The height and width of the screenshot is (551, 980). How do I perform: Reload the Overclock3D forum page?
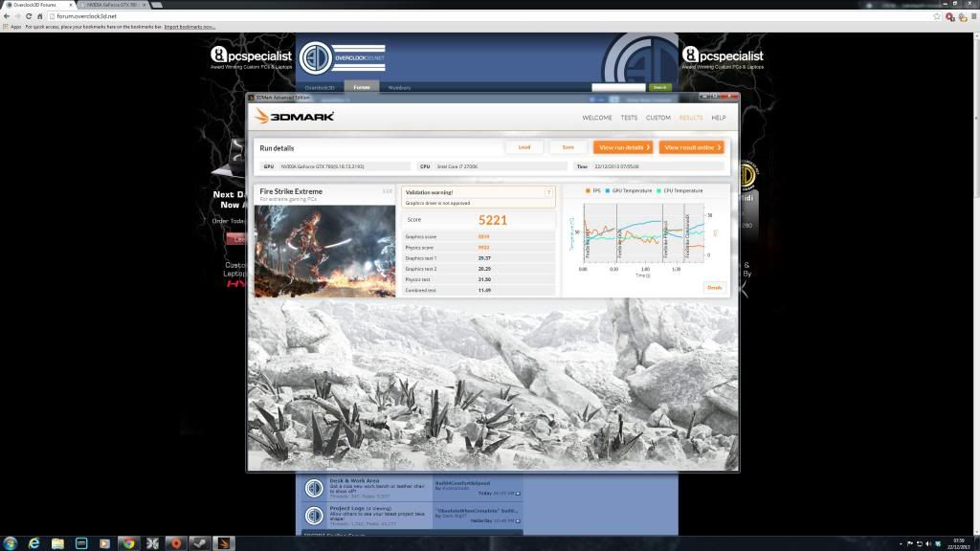tap(29, 16)
